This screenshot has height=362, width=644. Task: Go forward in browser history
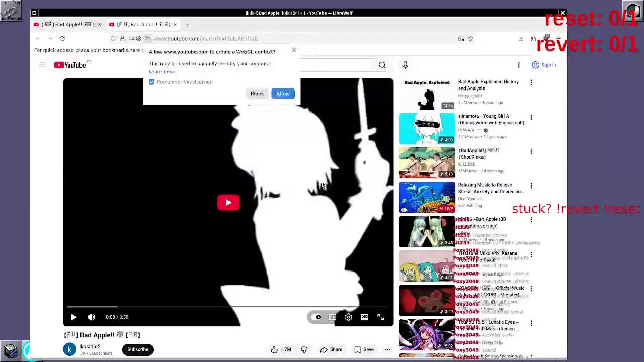pyautogui.click(x=50, y=39)
